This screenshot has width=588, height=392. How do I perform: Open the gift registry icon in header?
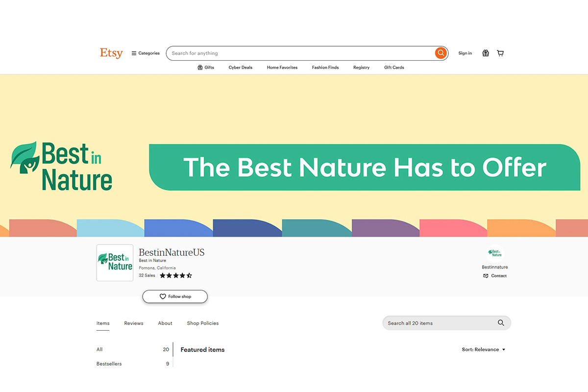point(485,53)
